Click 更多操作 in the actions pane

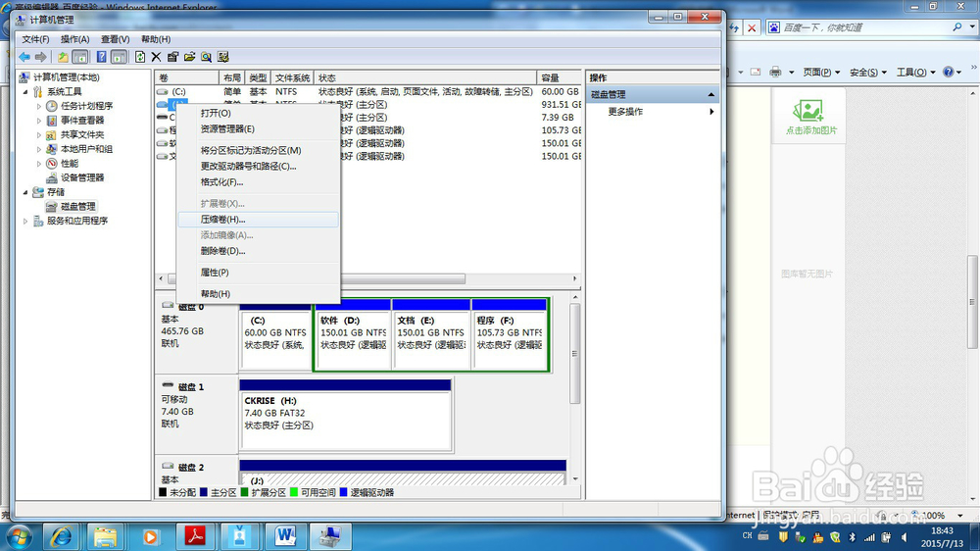click(x=625, y=112)
